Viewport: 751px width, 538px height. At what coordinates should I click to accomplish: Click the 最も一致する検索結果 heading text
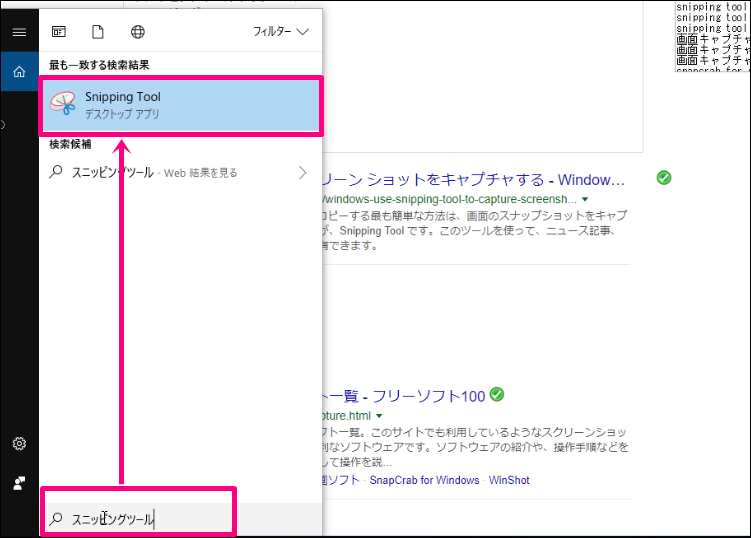(x=99, y=65)
